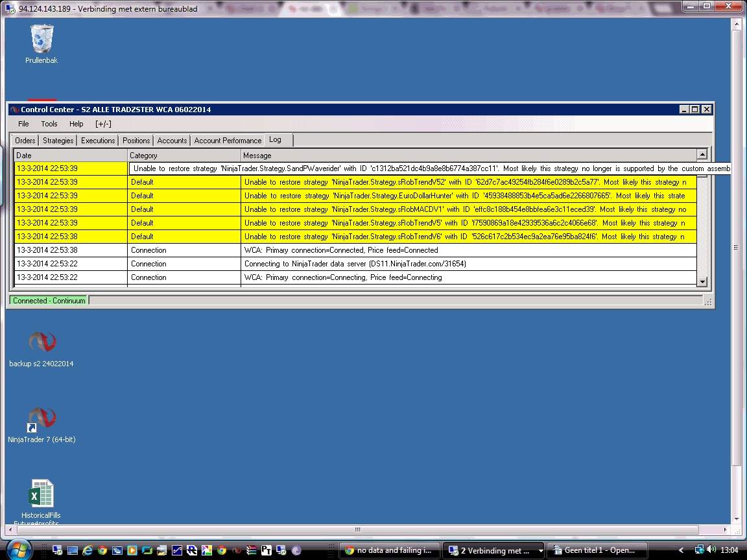
Task: Select 'Connecting to NinjaTrader data server' row
Action: point(355,264)
